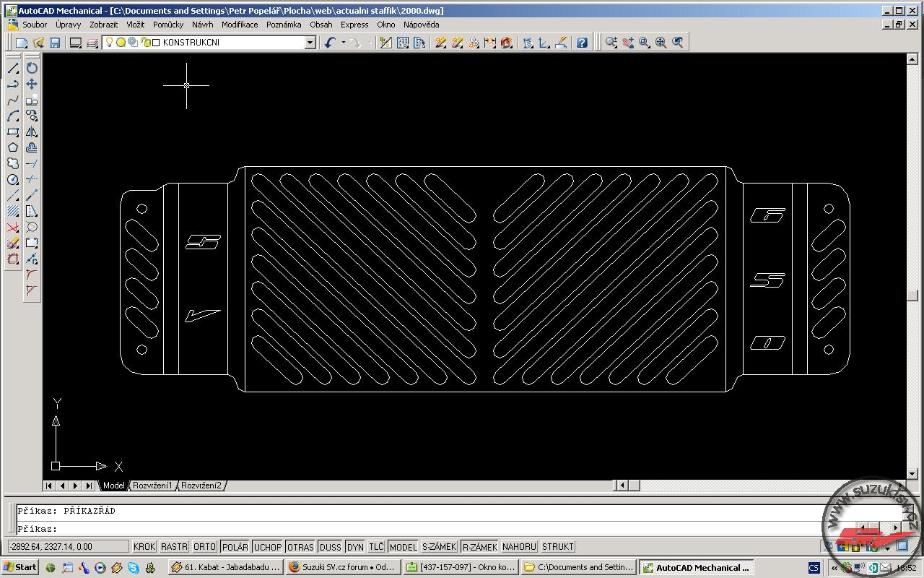The width and height of the screenshot is (924, 578).
Task: Click the Windows Start button
Action: 20,567
